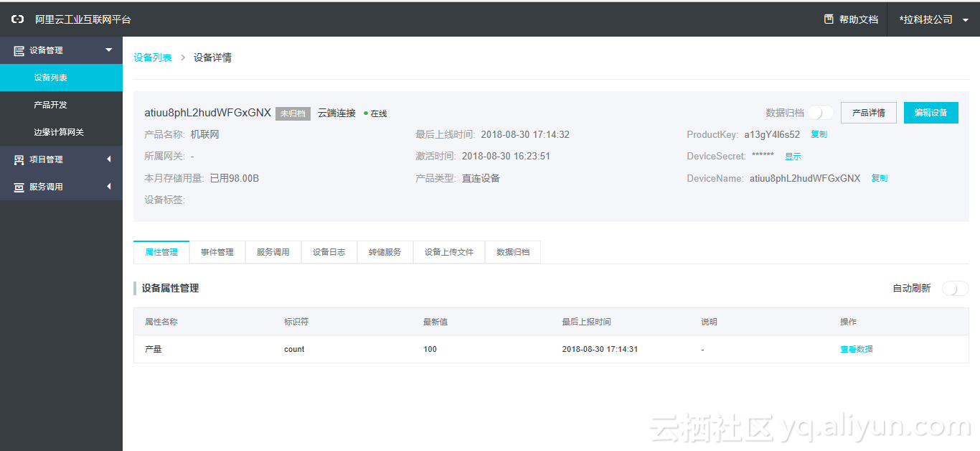Image resolution: width=980 pixels, height=451 pixels.
Task: Open the *拉科技公司 account dropdown
Action: tap(933, 19)
